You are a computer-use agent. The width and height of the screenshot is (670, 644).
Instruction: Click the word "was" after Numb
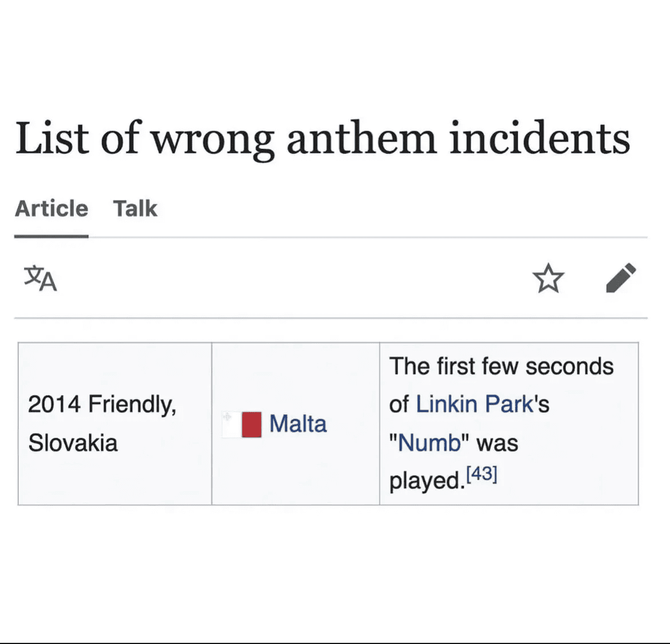point(497,443)
